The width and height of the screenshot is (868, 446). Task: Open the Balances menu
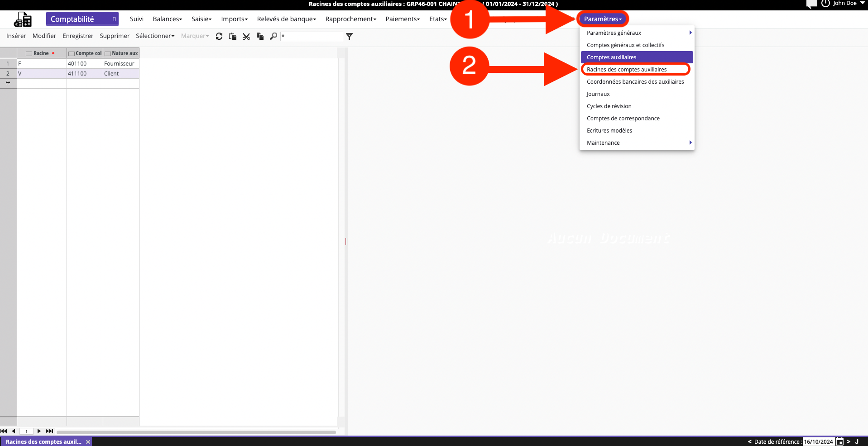coord(167,19)
